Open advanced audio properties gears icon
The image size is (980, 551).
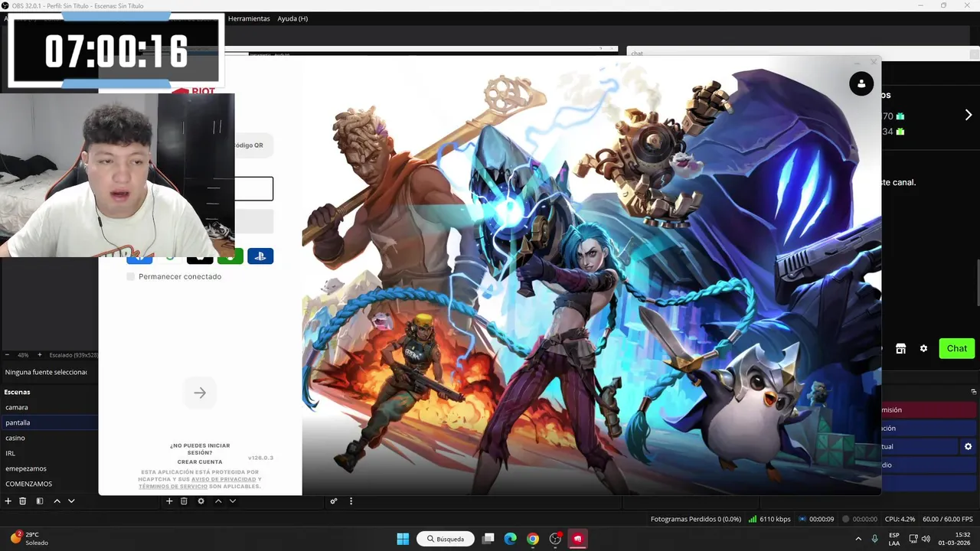coord(334,501)
